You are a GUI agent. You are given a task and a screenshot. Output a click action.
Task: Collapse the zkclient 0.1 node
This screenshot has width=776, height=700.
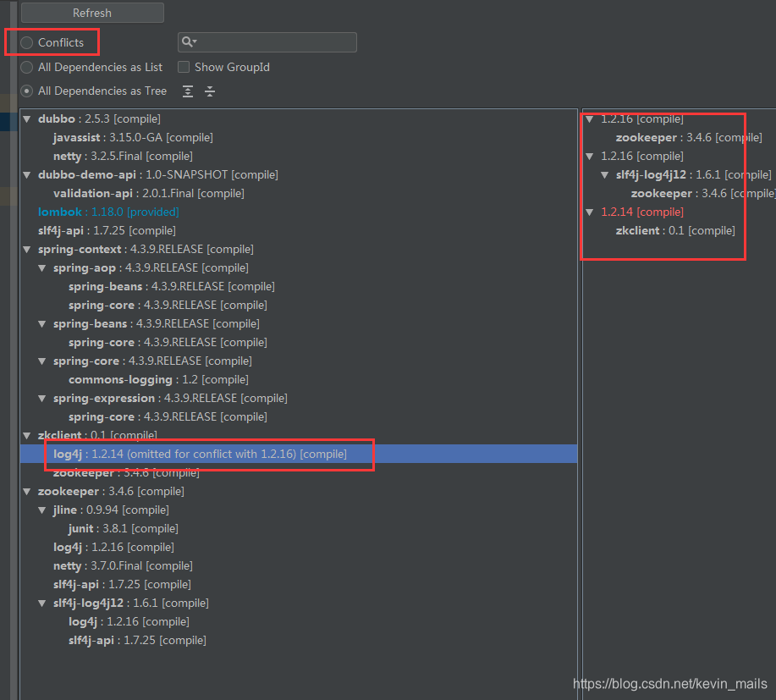click(x=27, y=436)
